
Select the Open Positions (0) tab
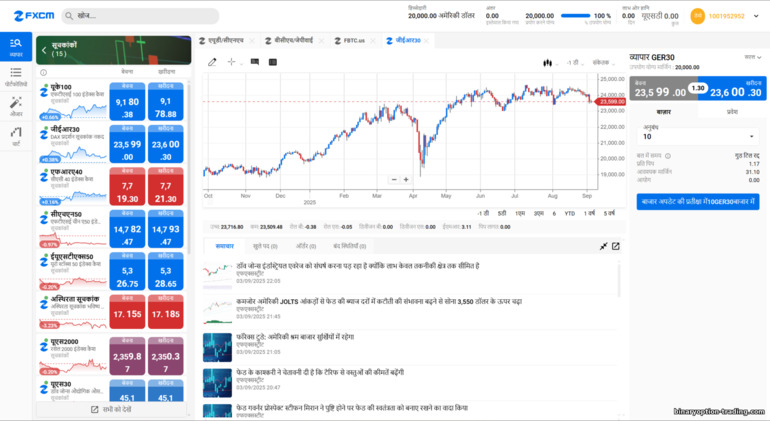[265, 246]
